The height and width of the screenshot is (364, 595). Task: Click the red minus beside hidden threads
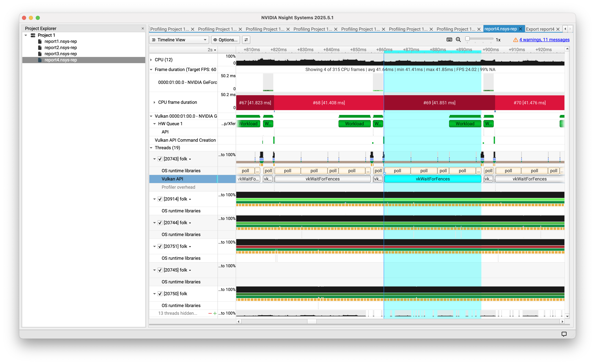[210, 313]
